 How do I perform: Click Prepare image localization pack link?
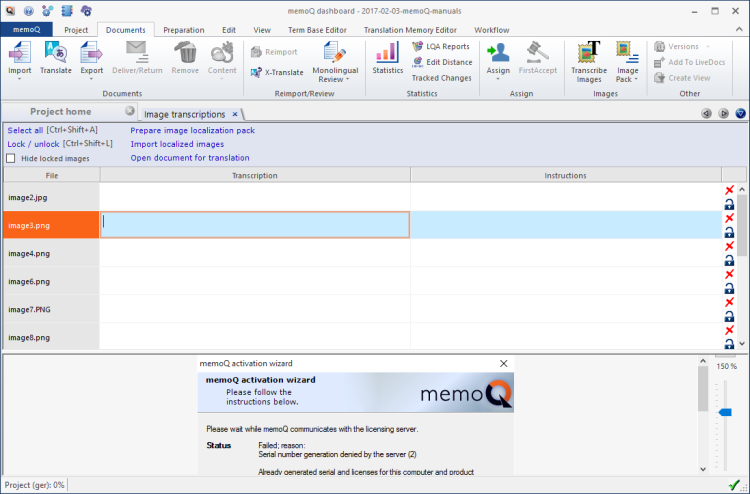click(x=192, y=130)
